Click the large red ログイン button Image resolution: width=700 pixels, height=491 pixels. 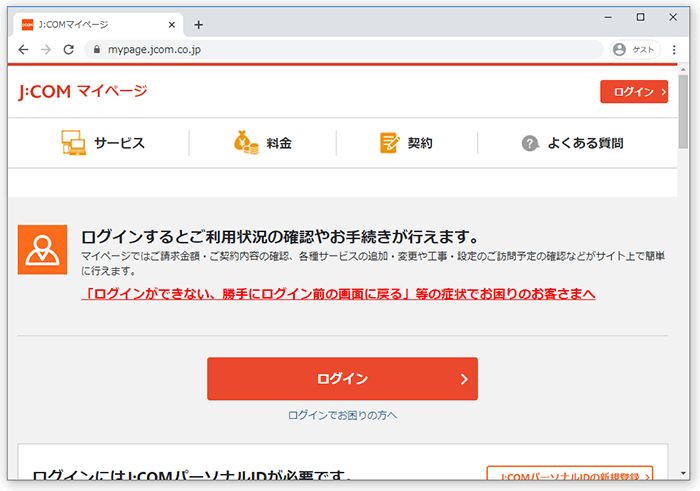342,379
